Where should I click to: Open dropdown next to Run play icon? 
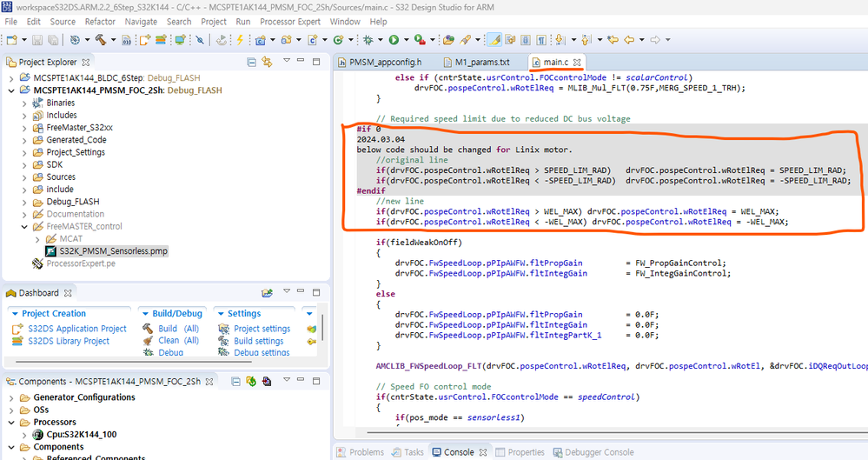click(407, 40)
